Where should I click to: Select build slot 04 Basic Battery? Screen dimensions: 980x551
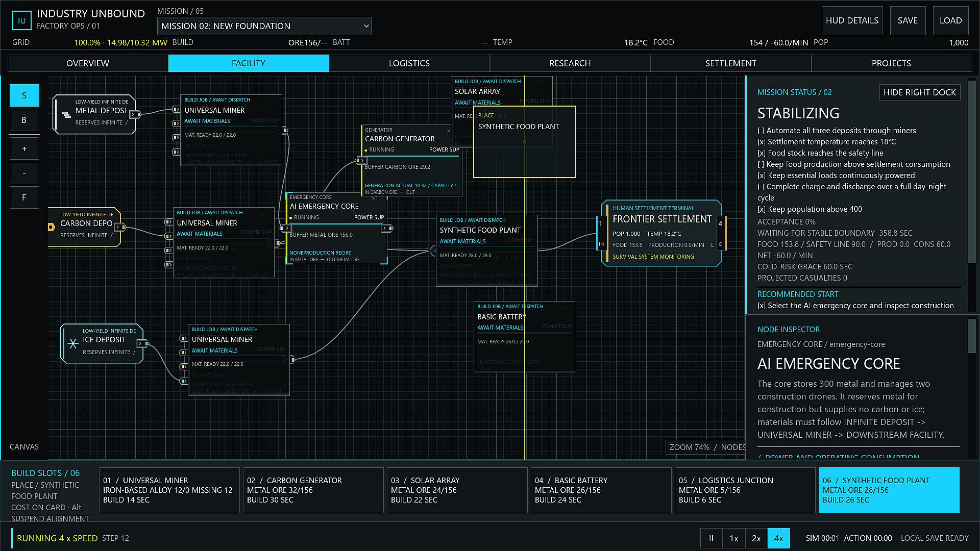click(x=601, y=490)
